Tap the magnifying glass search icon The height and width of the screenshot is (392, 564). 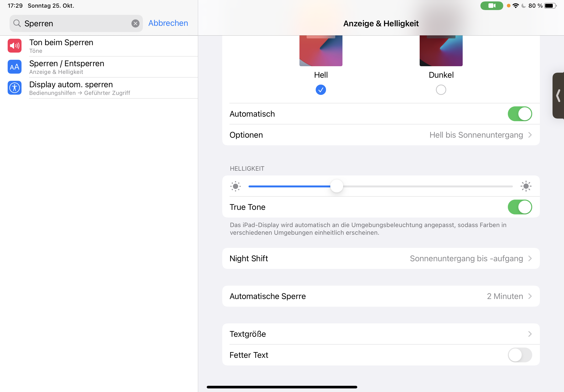point(17,23)
